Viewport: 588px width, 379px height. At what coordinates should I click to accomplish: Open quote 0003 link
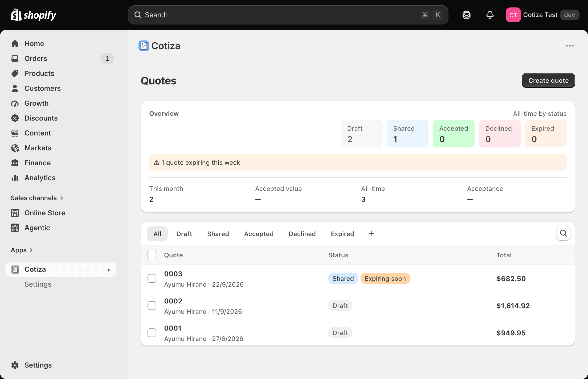(x=173, y=274)
